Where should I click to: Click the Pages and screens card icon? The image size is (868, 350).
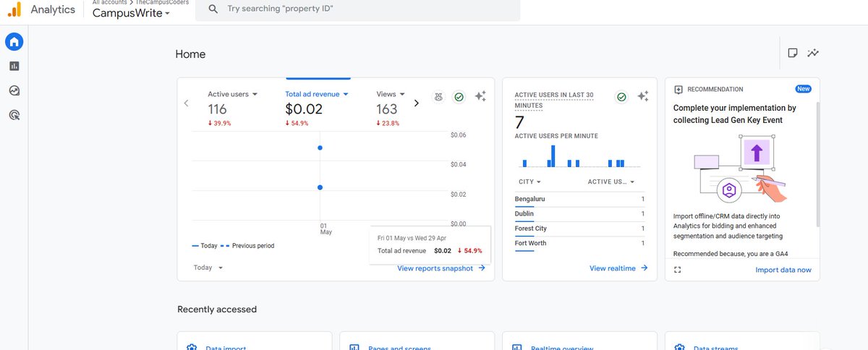click(354, 348)
